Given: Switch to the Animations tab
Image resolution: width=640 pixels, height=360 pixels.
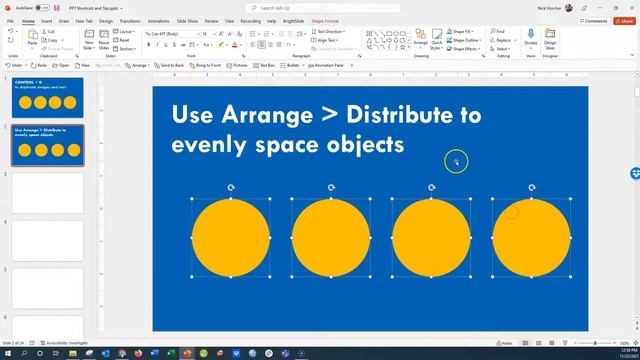Looking at the screenshot, I should [x=158, y=21].
